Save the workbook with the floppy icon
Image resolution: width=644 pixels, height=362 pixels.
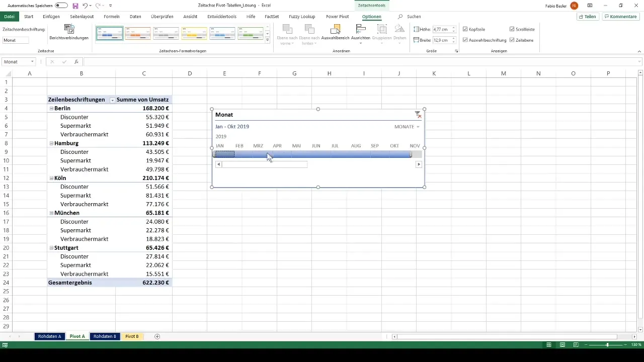[75, 6]
